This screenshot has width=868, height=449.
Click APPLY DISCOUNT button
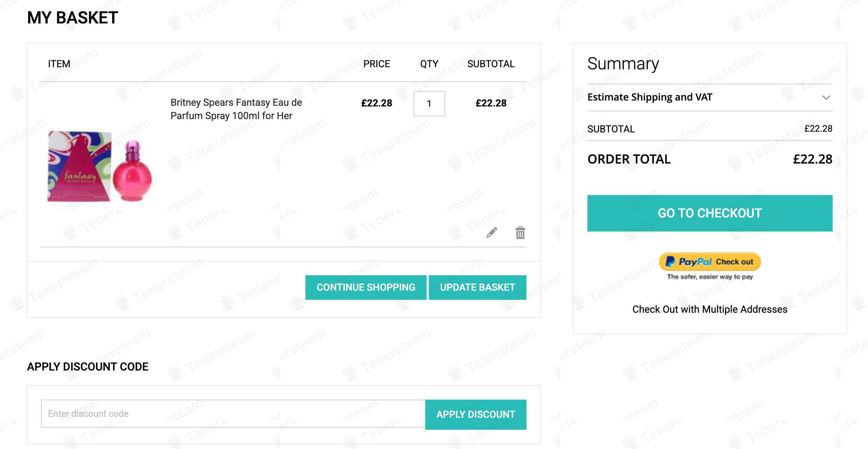pyautogui.click(x=476, y=414)
